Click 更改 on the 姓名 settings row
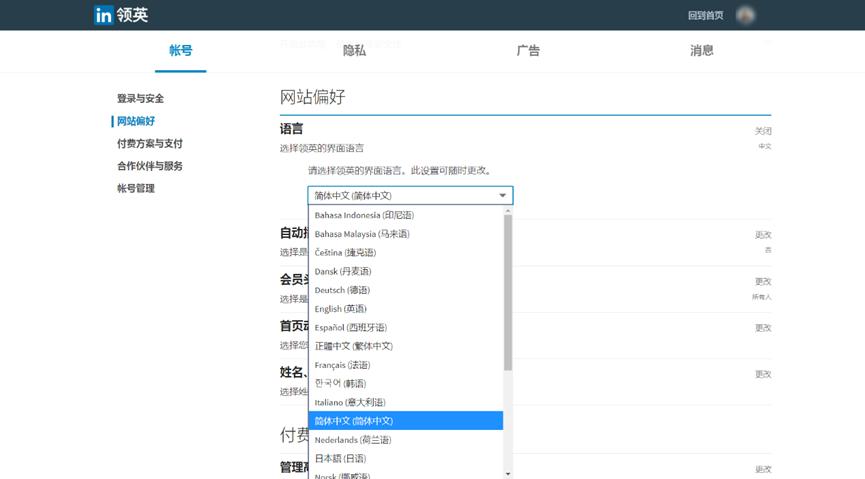Viewport: 865px width, 479px height. pos(763,374)
